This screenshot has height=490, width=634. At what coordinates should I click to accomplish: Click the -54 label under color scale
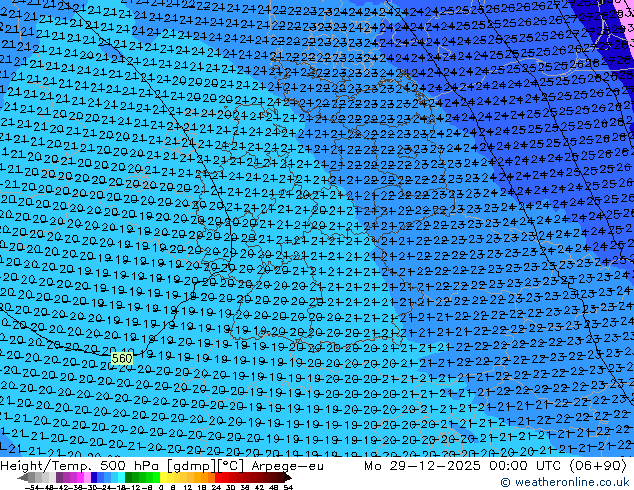[x=32, y=488]
